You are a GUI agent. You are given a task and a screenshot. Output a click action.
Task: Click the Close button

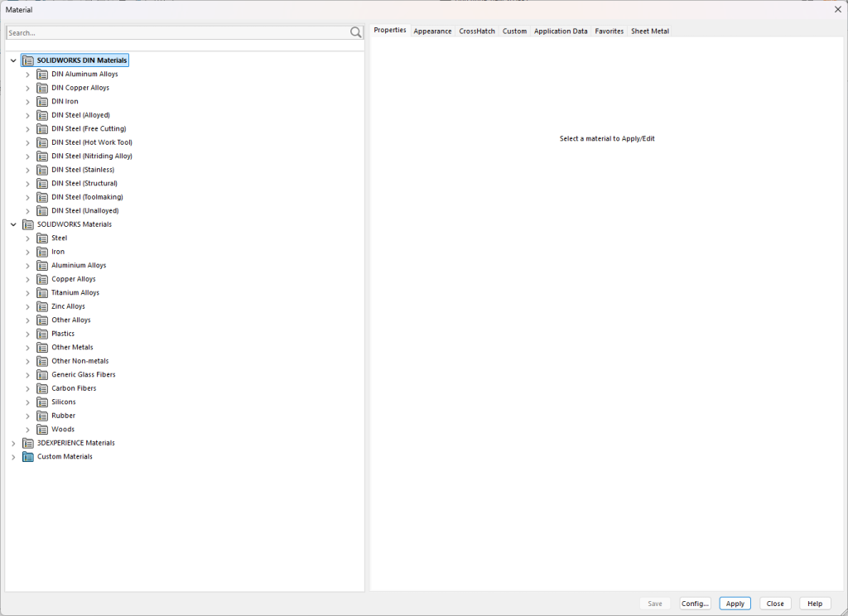click(775, 604)
